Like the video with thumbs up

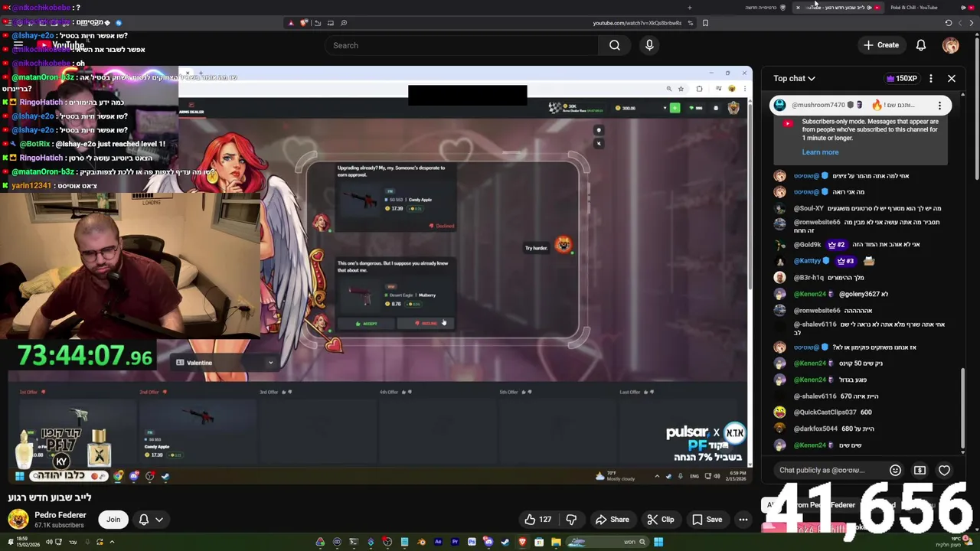538,520
